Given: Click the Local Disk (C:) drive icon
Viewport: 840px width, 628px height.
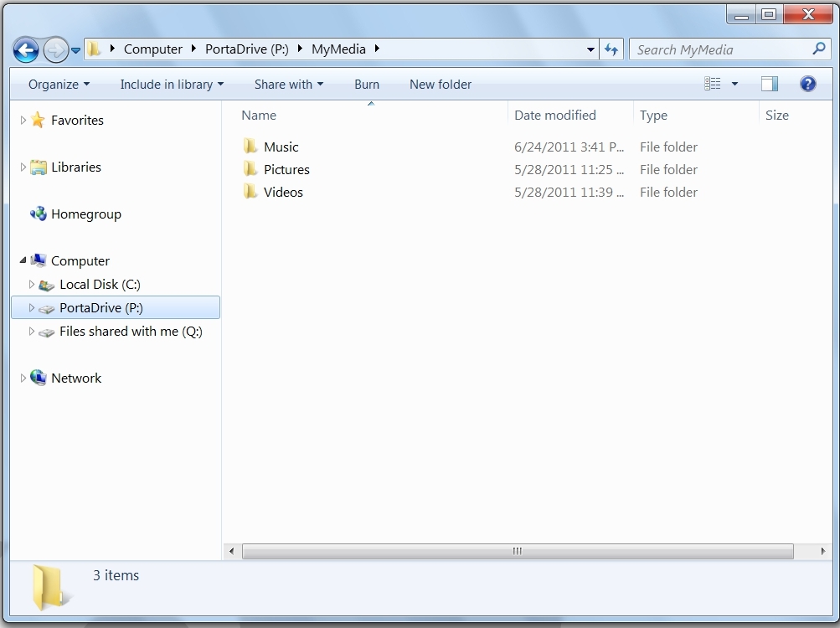Looking at the screenshot, I should tap(47, 285).
